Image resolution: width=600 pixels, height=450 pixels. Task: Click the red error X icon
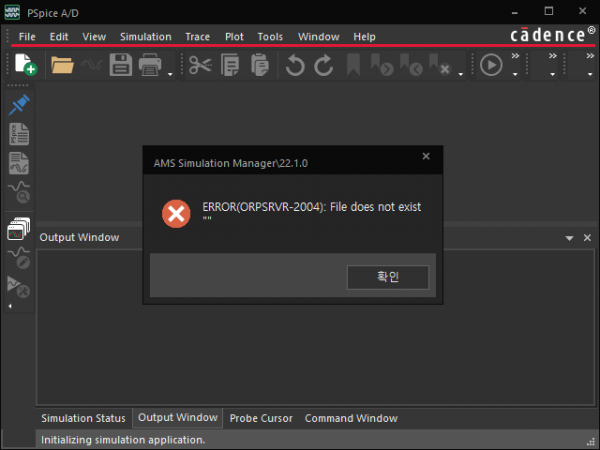coord(176,214)
